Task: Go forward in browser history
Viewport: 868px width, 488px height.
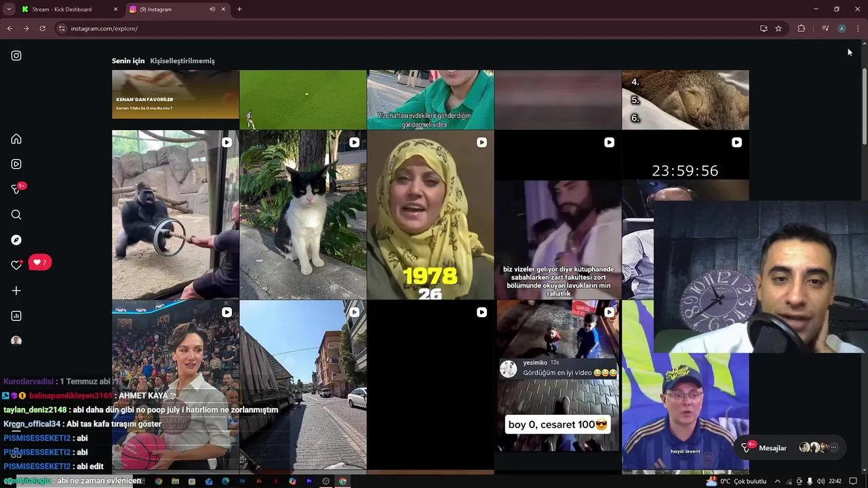Action: [26, 28]
